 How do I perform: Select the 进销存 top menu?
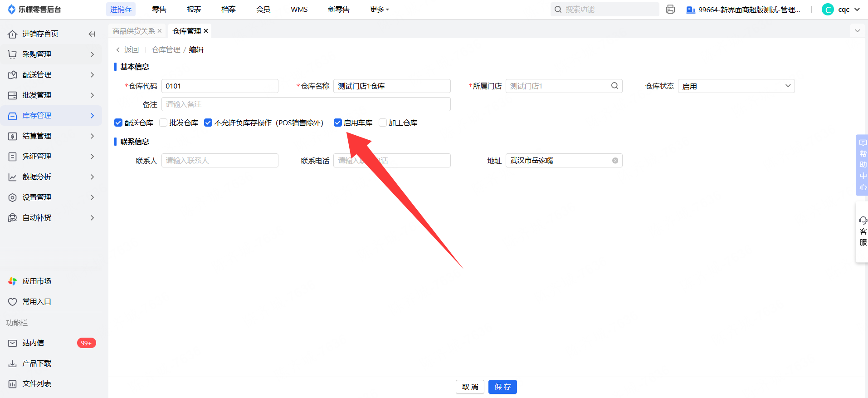click(x=121, y=9)
